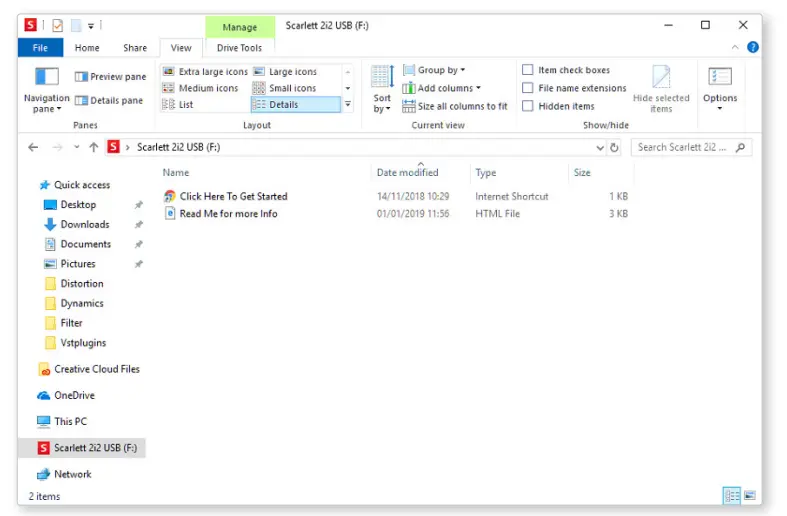This screenshot has width=787, height=516.
Task: Switch to large thumbnails view in status bar
Action: click(750, 496)
